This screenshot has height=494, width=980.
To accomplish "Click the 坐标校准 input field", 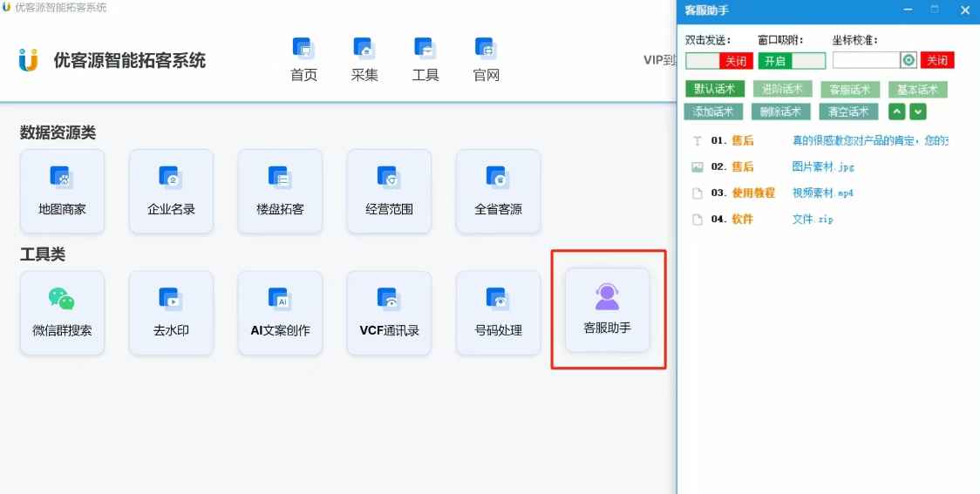I will [866, 60].
